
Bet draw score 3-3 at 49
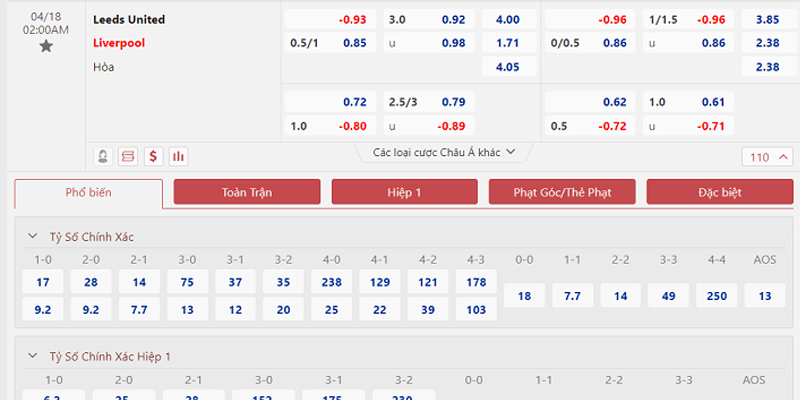[668, 295]
